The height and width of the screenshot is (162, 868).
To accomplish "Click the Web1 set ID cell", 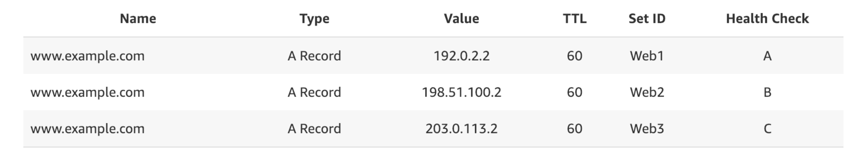I will point(647,56).
